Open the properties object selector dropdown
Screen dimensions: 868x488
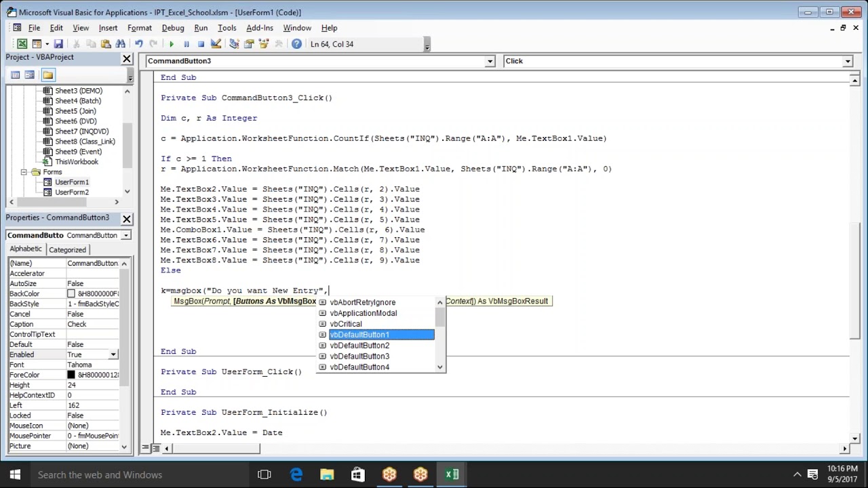[126, 235]
